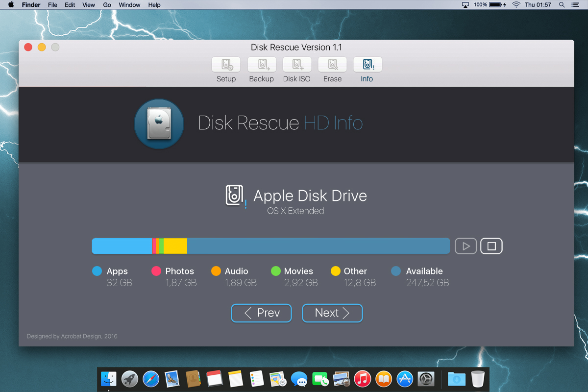Open the Help menu
The image size is (588, 392).
[154, 5]
